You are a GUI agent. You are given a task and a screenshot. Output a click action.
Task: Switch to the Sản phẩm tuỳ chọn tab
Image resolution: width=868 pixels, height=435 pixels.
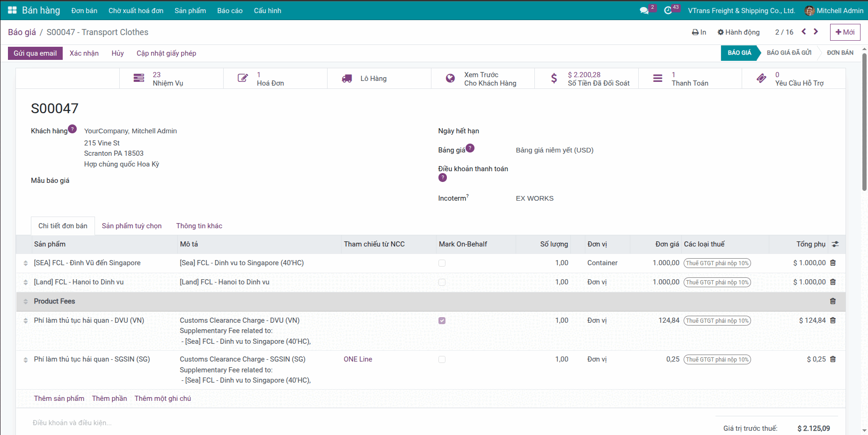pyautogui.click(x=131, y=226)
